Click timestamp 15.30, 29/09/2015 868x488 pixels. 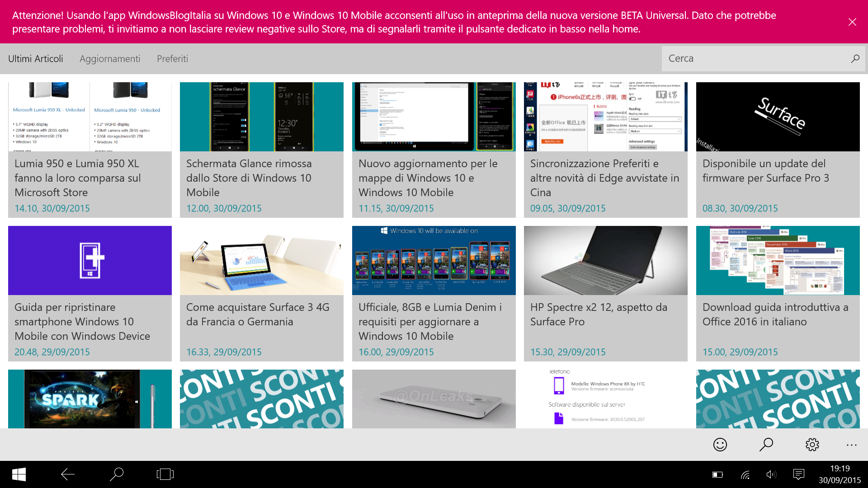568,352
